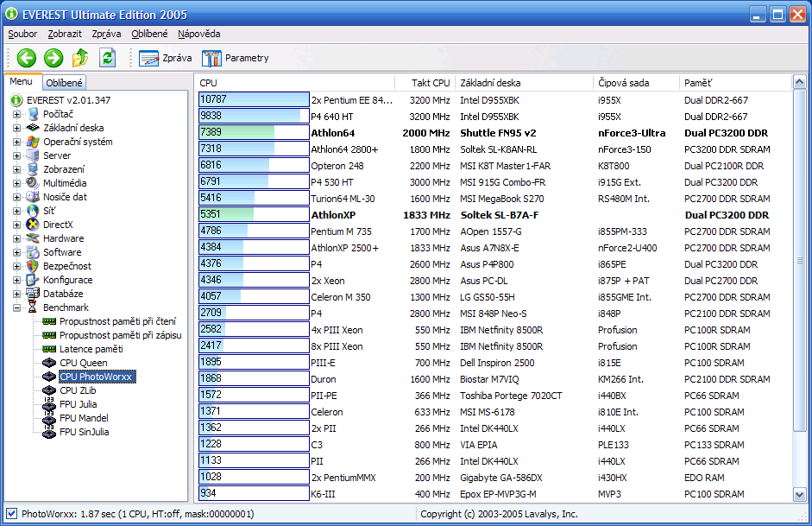
Task: Expand the Počítač tree node
Action: click(17, 114)
